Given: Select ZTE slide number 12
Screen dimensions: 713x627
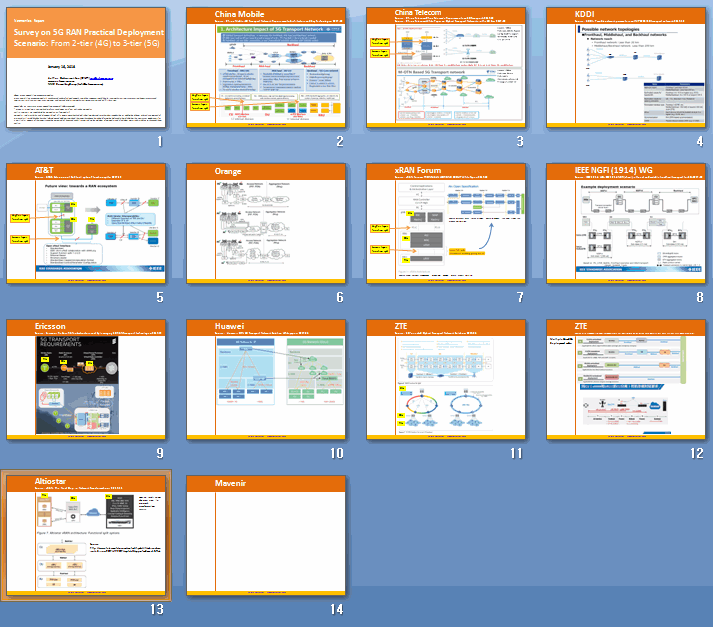Looking at the screenshot, I should pyautogui.click(x=626, y=379).
